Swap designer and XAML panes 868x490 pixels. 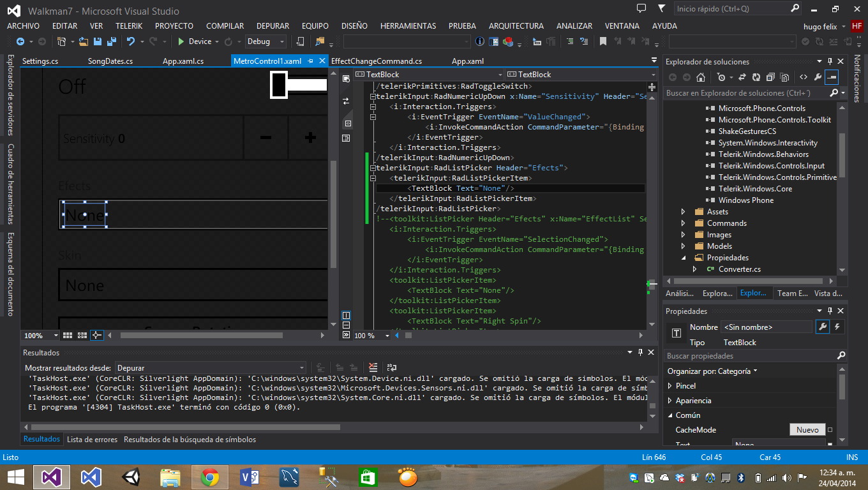(x=346, y=101)
